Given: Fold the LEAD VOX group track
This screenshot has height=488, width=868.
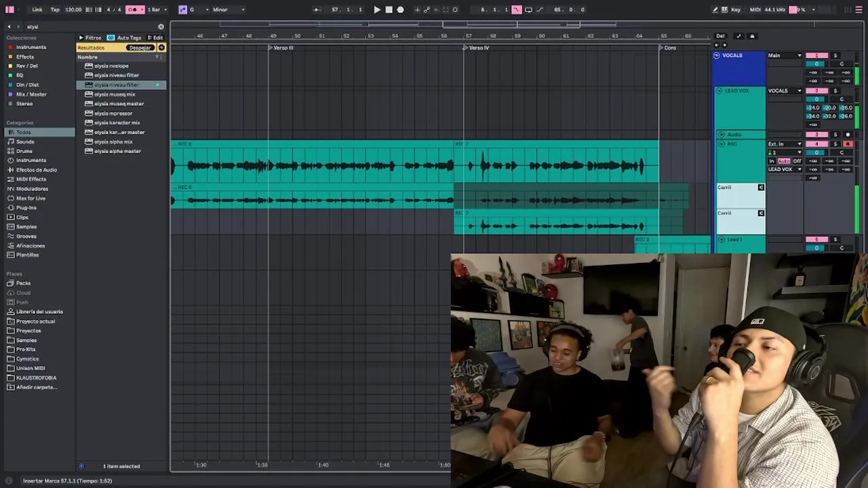Looking at the screenshot, I should point(719,91).
